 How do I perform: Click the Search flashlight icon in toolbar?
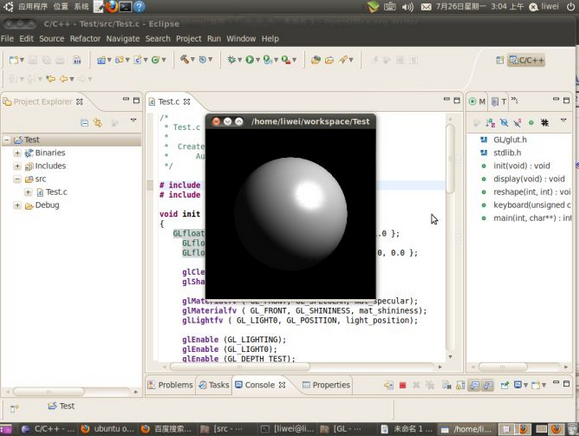click(343, 59)
